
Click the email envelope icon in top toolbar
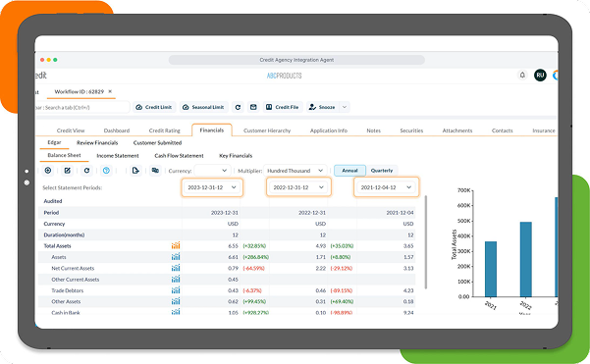253,107
